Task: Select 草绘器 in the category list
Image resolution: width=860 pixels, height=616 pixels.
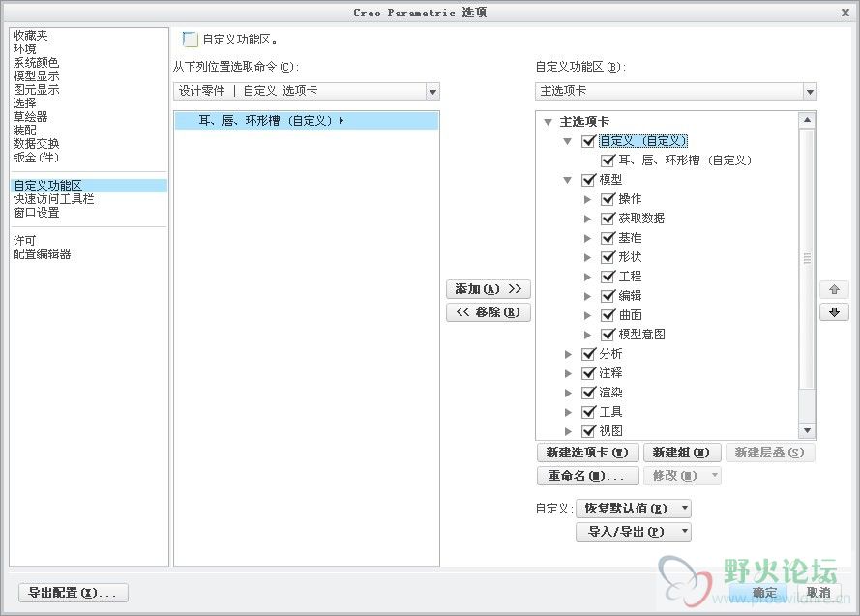Action: pos(31,117)
